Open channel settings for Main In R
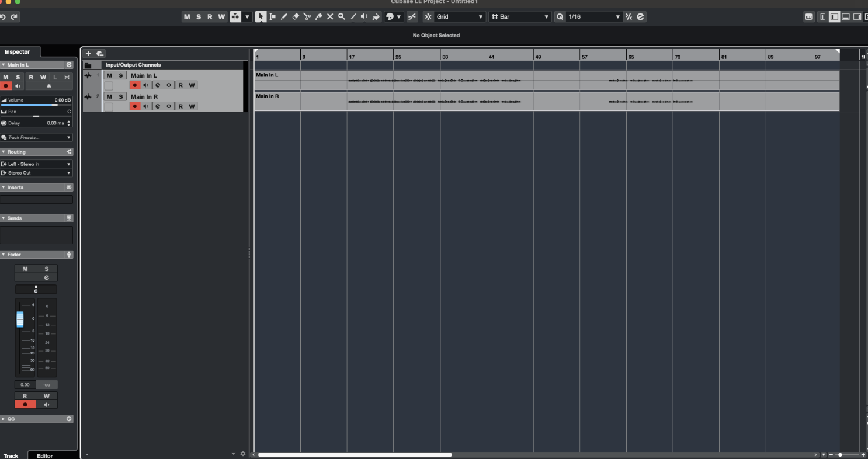 click(x=158, y=106)
